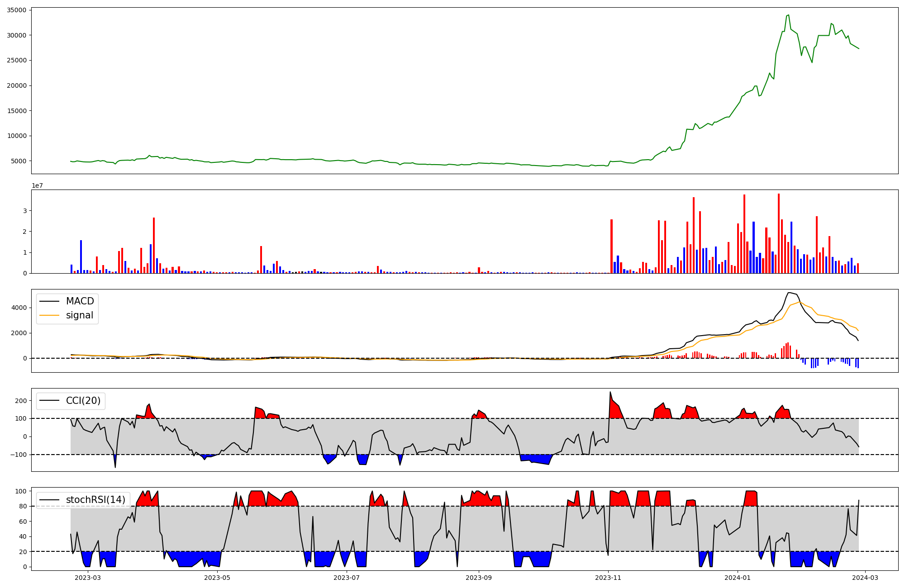Viewport: 905px width, 588px height.
Task: Click the 80 stochRSI axis label
Action: click(x=23, y=506)
